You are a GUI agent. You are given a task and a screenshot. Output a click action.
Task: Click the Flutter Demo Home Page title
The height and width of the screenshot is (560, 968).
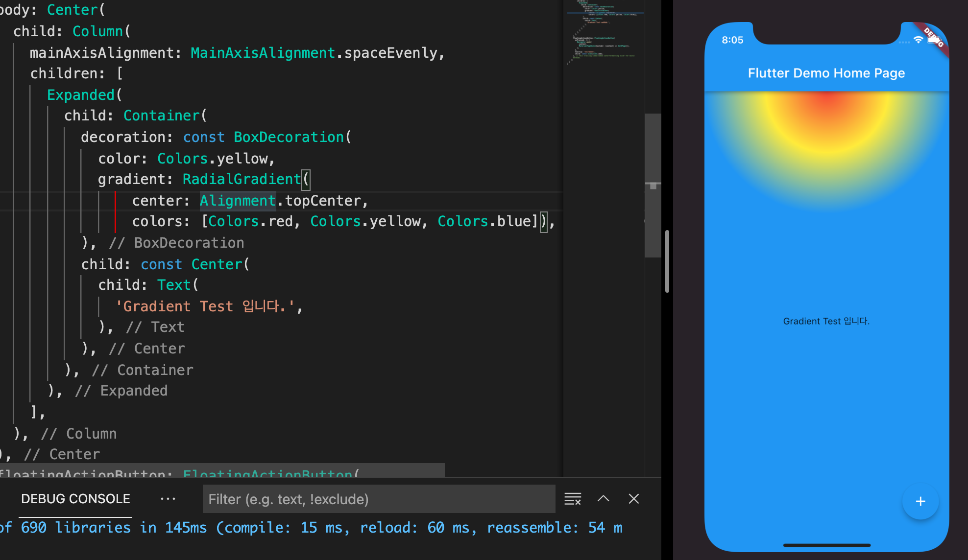click(826, 73)
